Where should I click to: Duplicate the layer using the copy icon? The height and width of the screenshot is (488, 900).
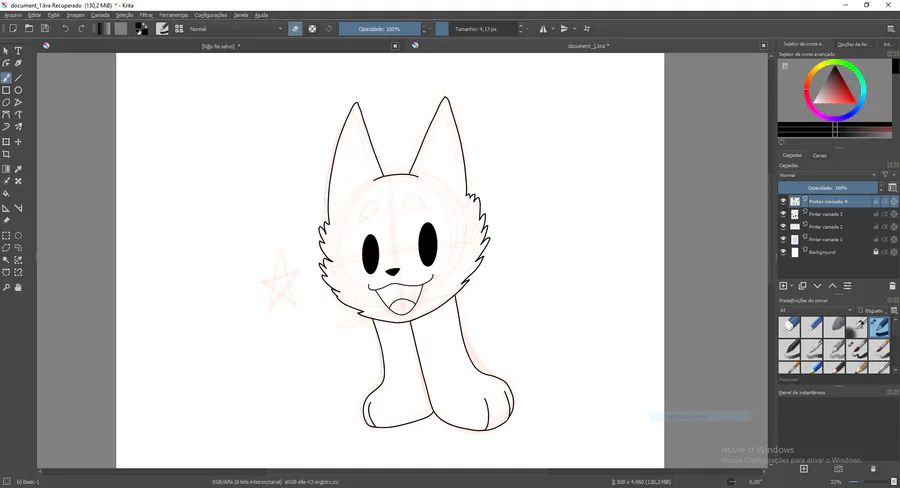(x=802, y=286)
